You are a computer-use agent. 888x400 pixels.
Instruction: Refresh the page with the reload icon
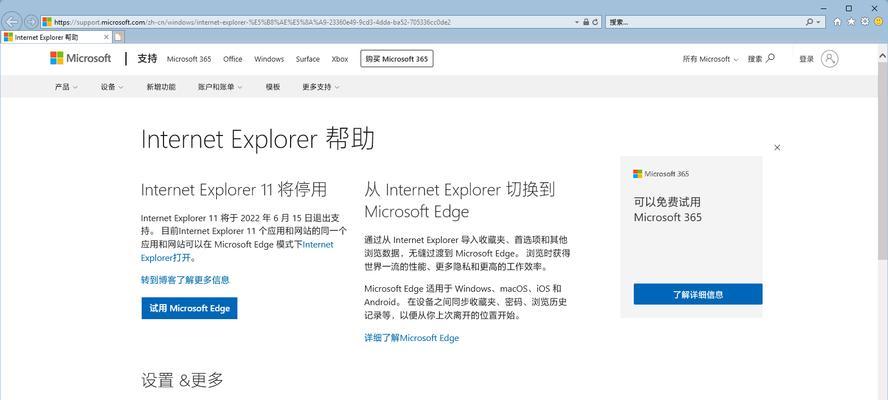[595, 22]
